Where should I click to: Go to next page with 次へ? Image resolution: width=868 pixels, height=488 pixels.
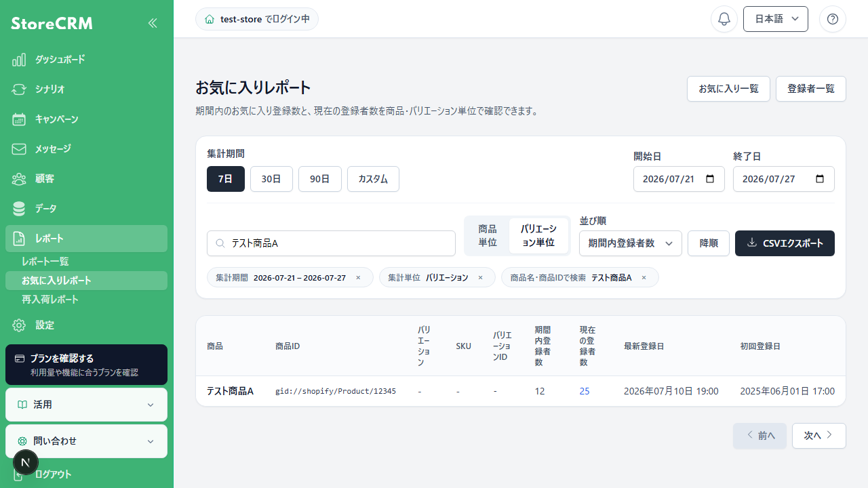click(x=819, y=436)
